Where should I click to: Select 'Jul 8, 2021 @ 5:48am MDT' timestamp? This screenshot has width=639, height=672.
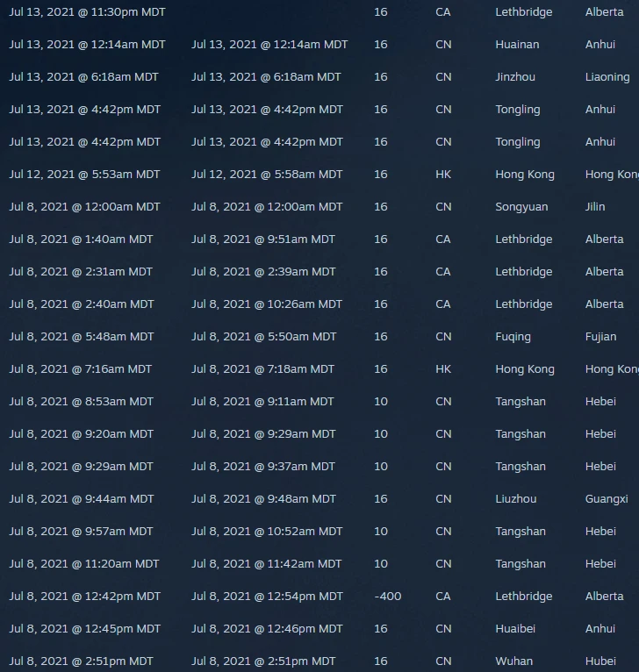[x=82, y=337]
